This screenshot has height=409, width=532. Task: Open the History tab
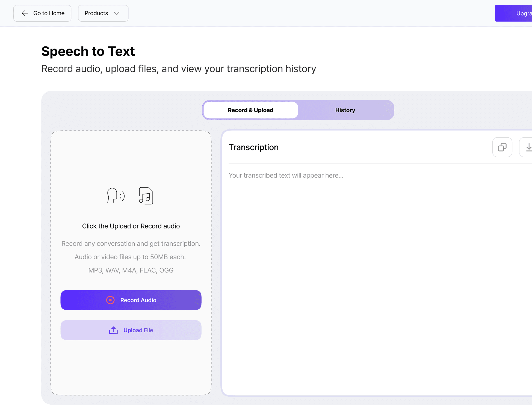pyautogui.click(x=345, y=110)
